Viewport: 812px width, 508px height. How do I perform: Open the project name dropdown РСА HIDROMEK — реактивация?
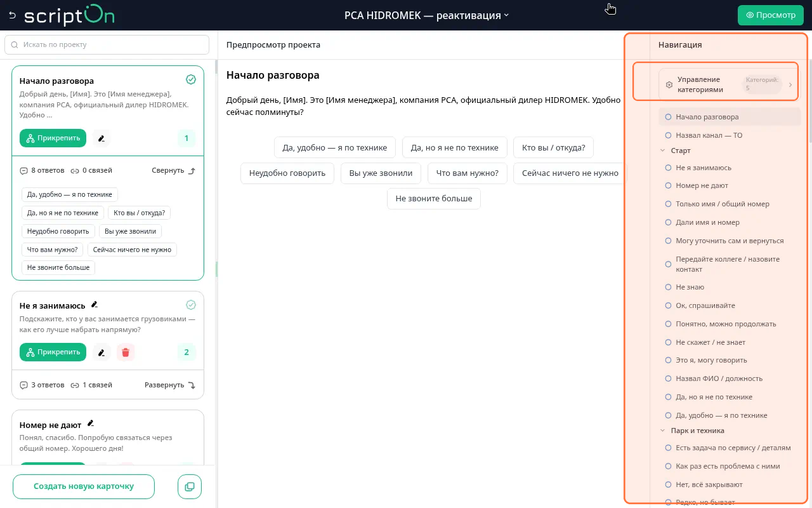426,15
